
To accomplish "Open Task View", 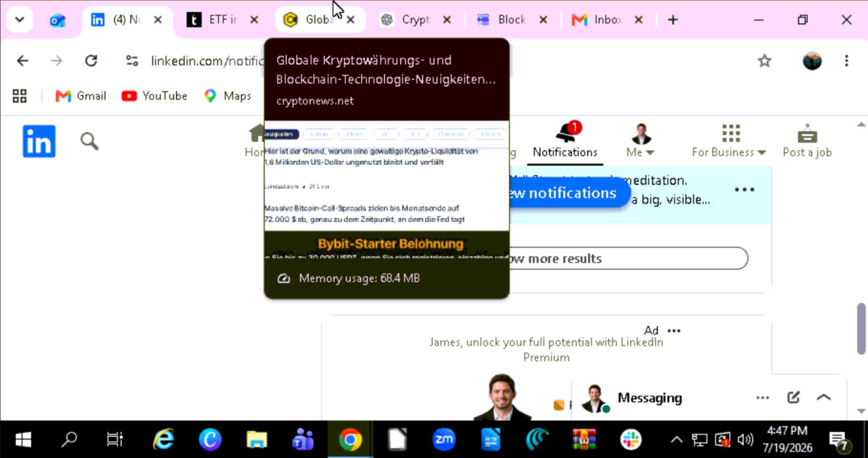I will click(115, 439).
